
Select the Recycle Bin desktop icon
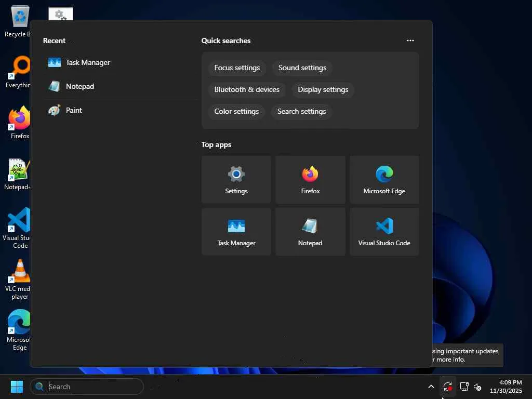18,21
